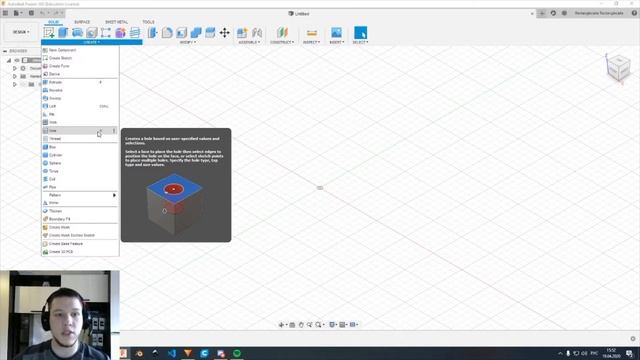Click the Joint icon in Assemble group
640x360 pixels.
257,33
